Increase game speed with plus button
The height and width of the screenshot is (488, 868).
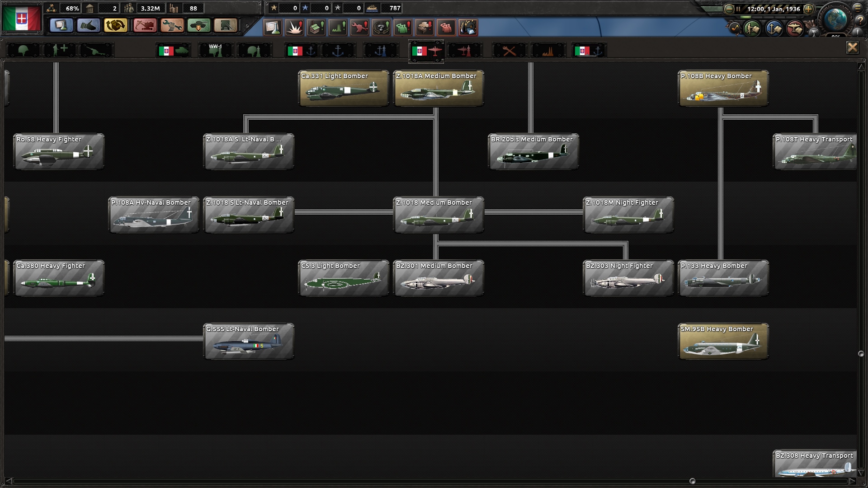[809, 9]
